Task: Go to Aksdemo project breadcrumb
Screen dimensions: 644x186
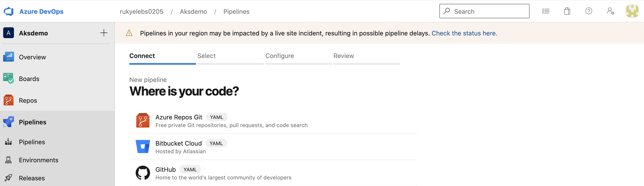Action: pos(193,12)
